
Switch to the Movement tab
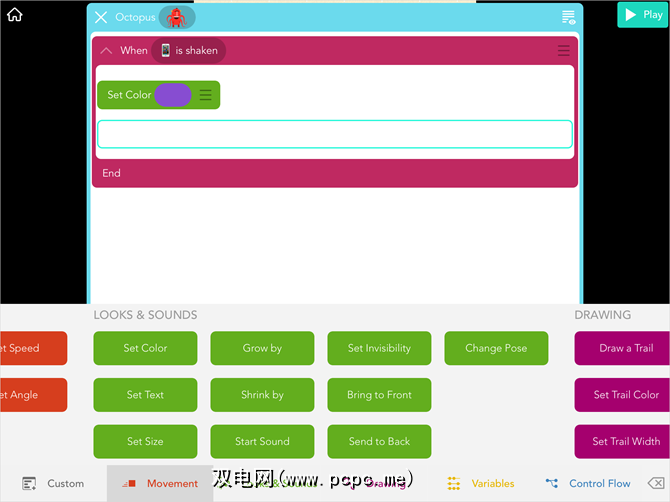pyautogui.click(x=160, y=484)
